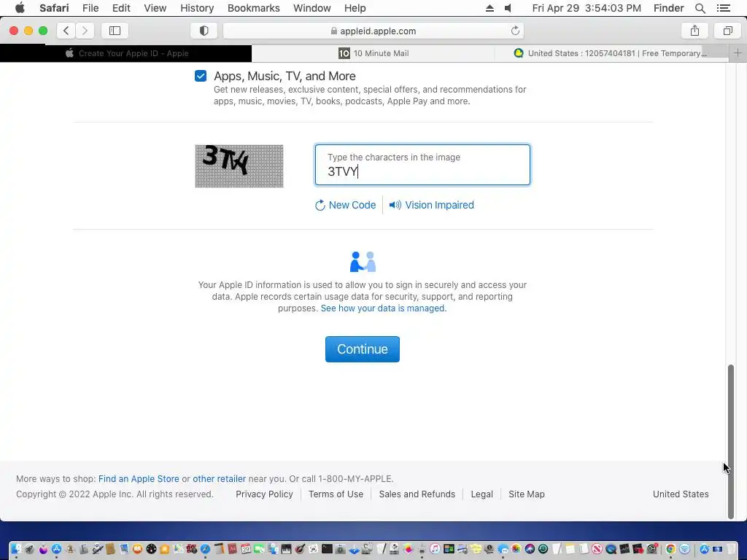Open Google Chrome from the Dock
Image resolution: width=747 pixels, height=560 pixels.
(x=670, y=548)
